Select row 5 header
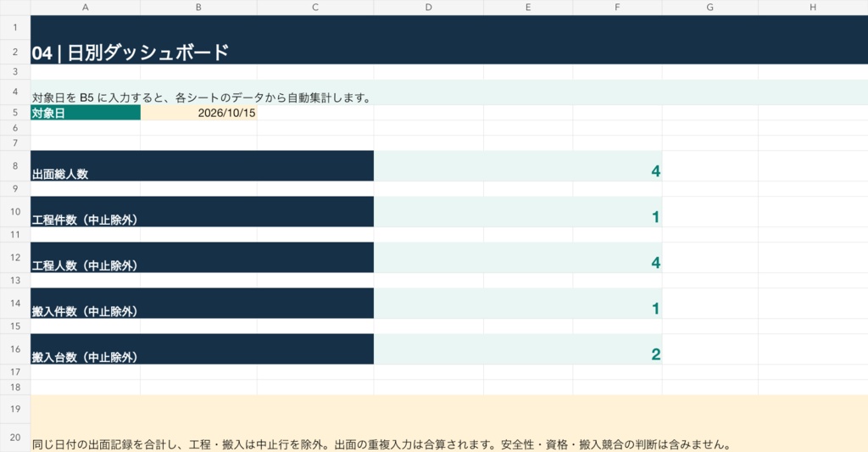Screen dimensions: 868x452 (15, 113)
